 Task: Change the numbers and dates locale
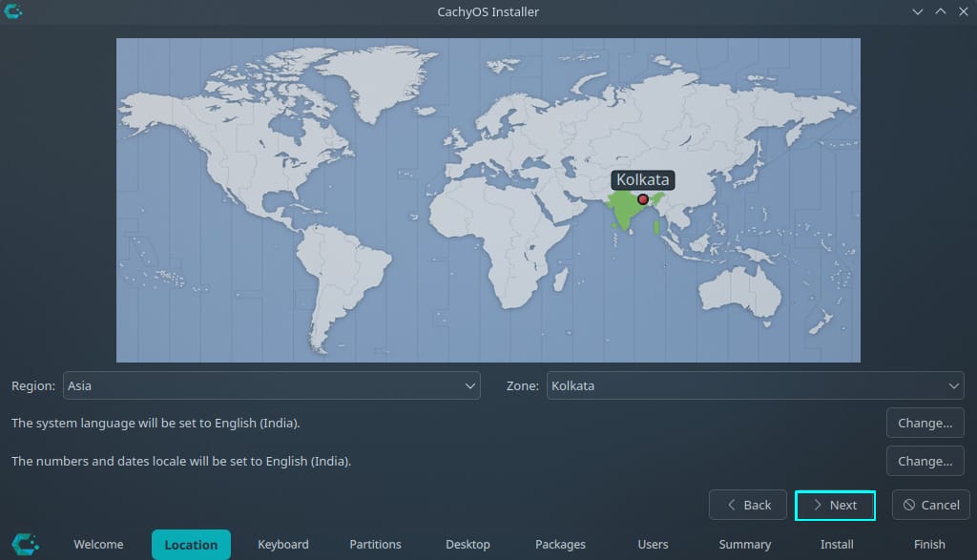point(925,461)
